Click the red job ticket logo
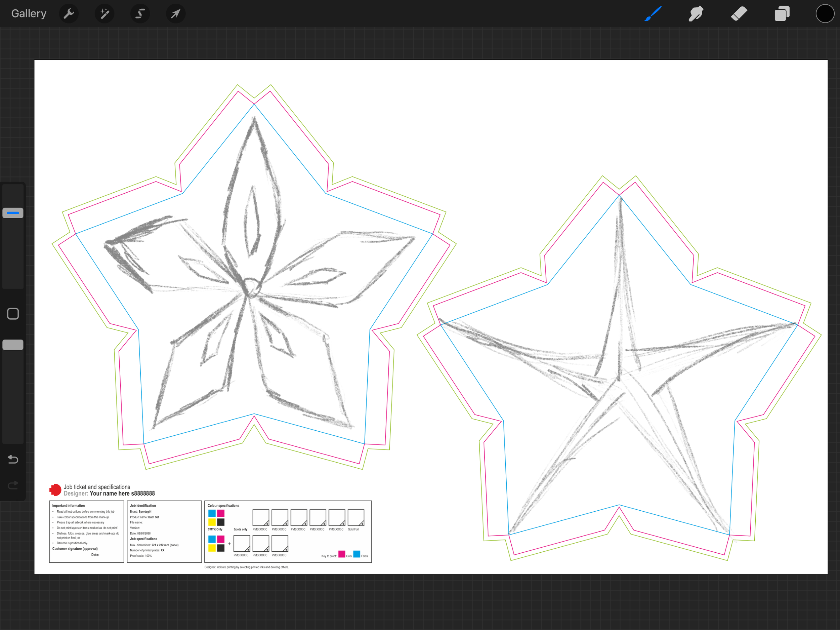The width and height of the screenshot is (840, 630). pyautogui.click(x=55, y=490)
